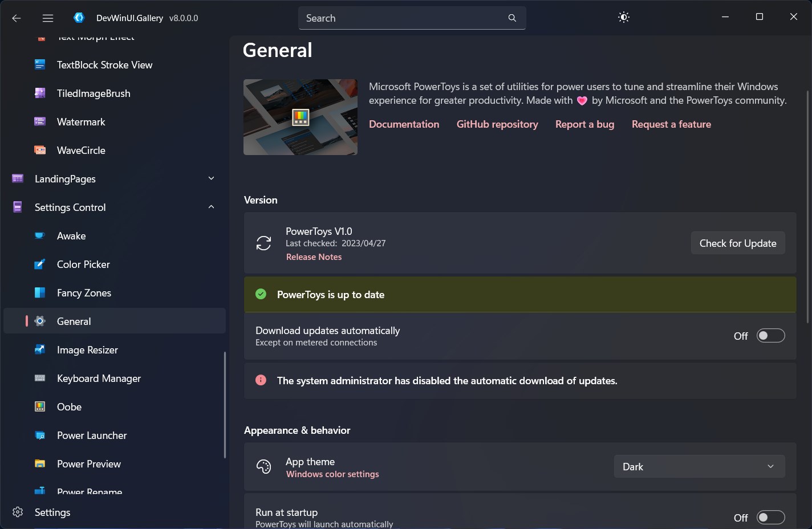The height and width of the screenshot is (529, 812).
Task: Click the Watermark icon
Action: [x=40, y=122]
